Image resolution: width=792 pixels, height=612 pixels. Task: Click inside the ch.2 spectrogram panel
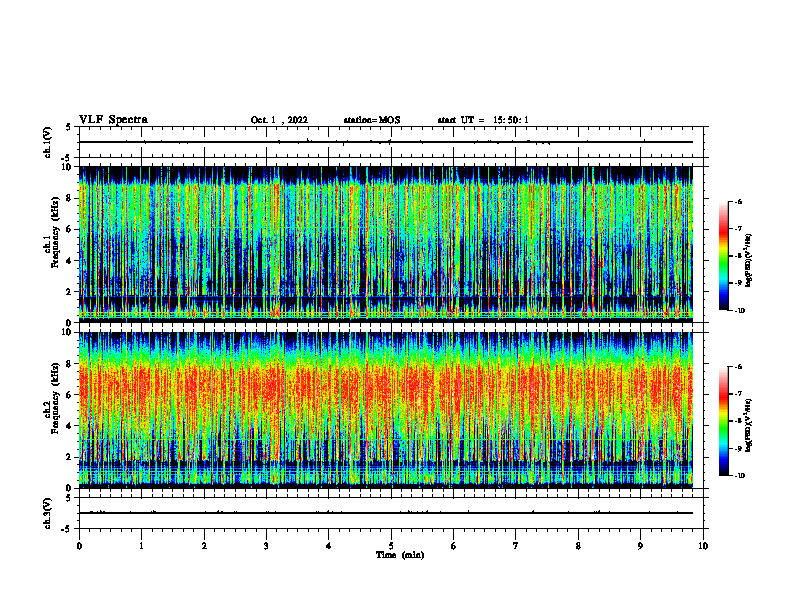385,410
